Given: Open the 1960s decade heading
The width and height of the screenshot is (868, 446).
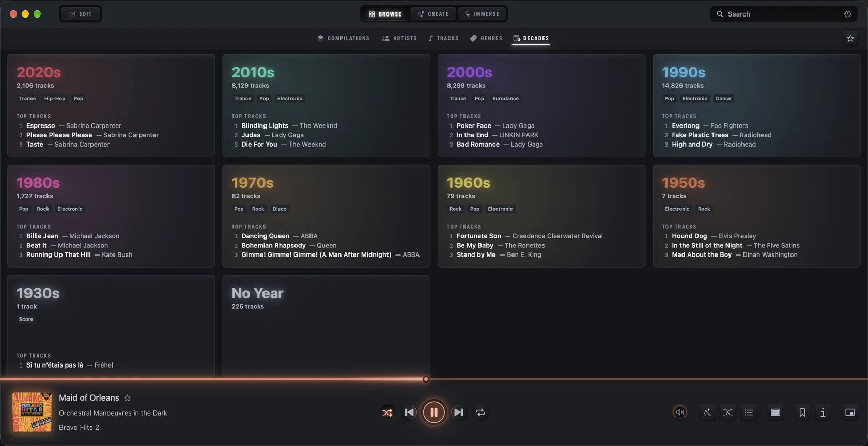Looking at the screenshot, I should coord(469,183).
